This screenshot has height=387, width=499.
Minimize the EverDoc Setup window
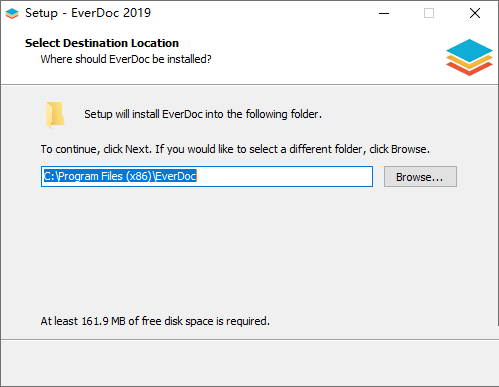click(384, 13)
